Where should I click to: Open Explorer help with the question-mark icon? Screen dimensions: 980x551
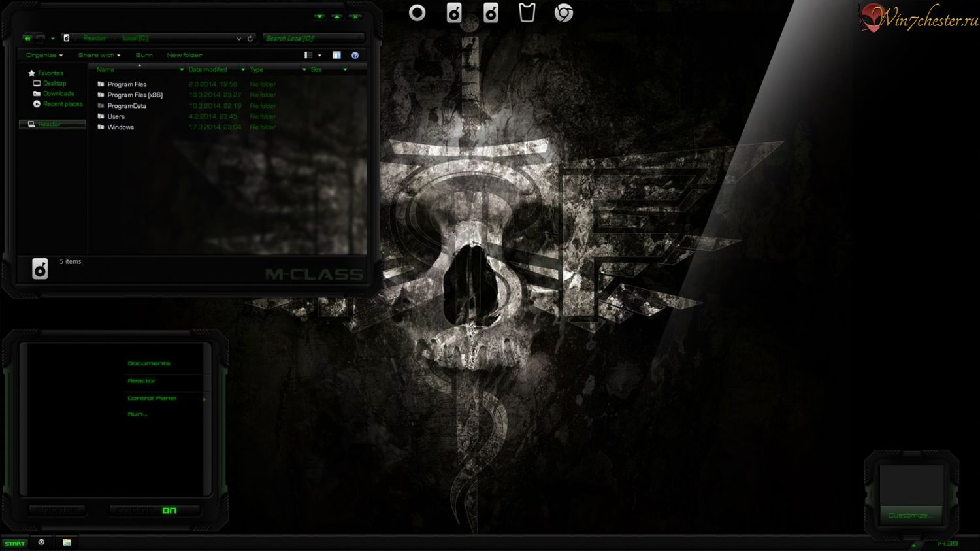click(x=355, y=56)
